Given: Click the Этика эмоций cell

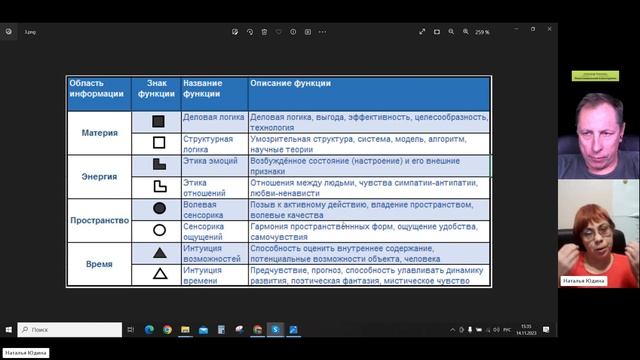Looking at the screenshot, I should tap(214, 166).
